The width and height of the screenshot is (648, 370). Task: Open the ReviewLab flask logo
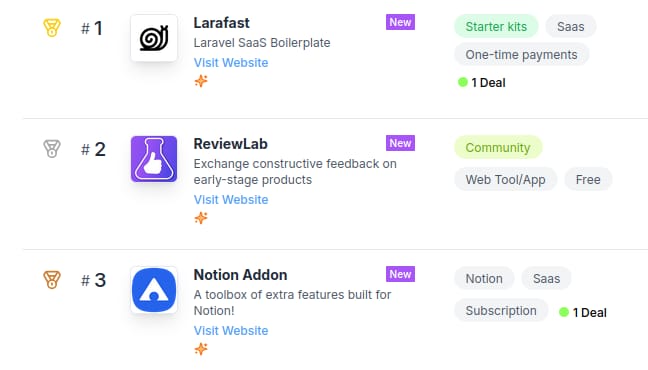point(154,159)
